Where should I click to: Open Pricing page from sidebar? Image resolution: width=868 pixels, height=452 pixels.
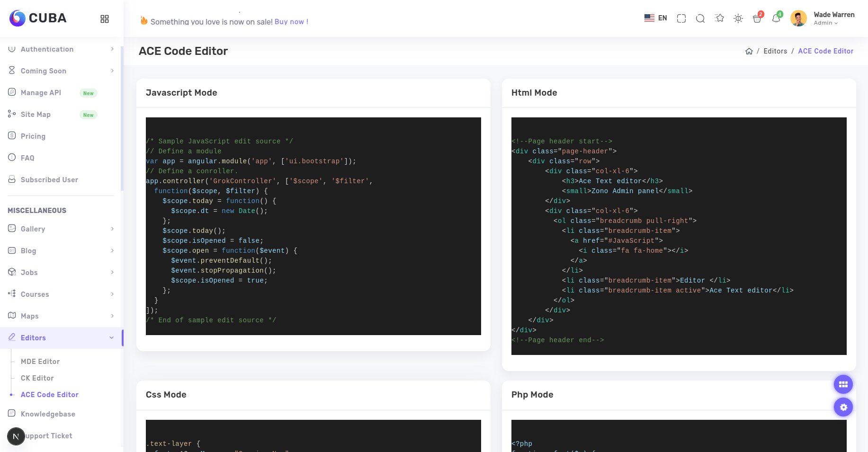click(x=33, y=136)
